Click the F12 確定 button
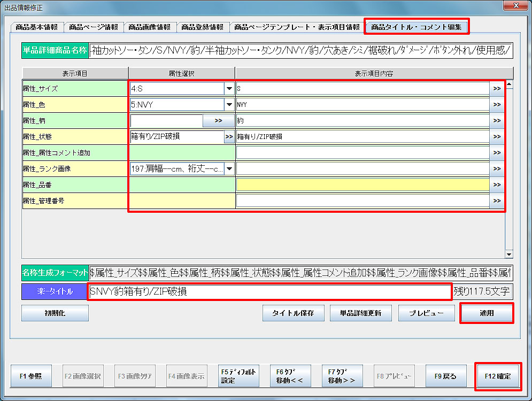 click(497, 376)
